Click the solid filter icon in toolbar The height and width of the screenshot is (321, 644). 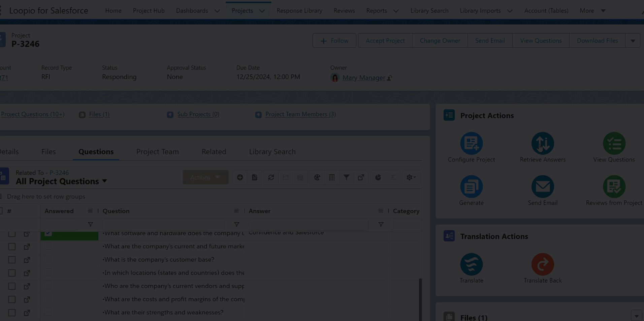click(x=346, y=177)
